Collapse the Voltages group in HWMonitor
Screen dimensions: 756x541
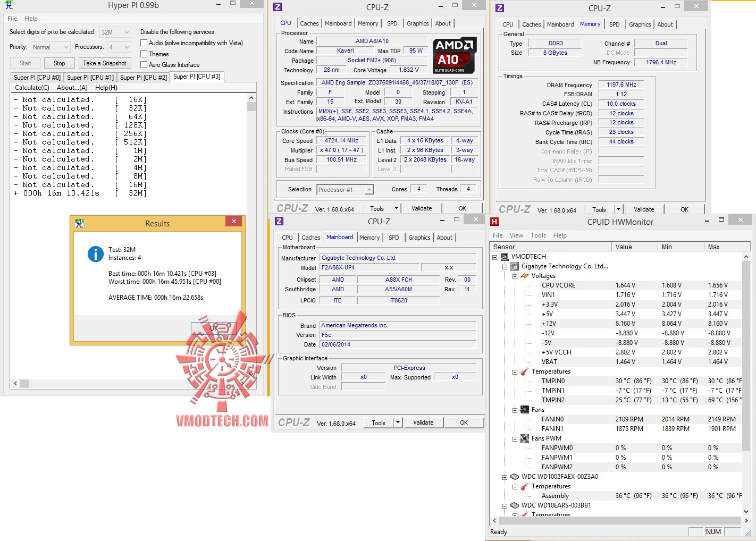[515, 276]
